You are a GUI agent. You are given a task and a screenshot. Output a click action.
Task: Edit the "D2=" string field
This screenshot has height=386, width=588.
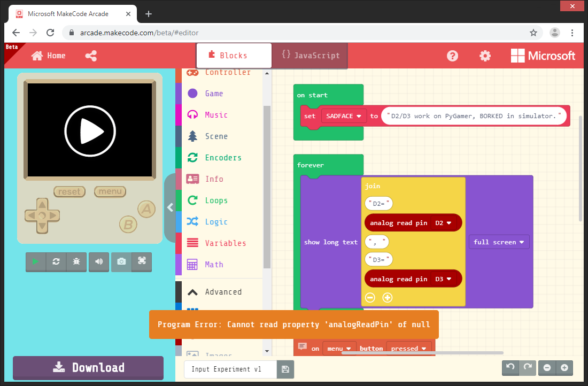click(x=379, y=204)
